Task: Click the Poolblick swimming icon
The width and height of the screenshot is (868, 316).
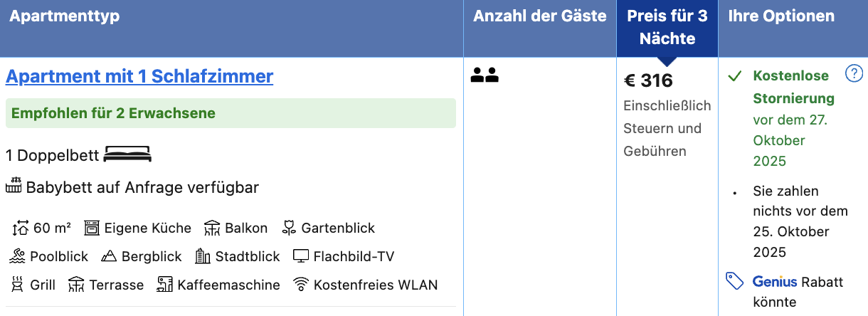Action: [17, 256]
